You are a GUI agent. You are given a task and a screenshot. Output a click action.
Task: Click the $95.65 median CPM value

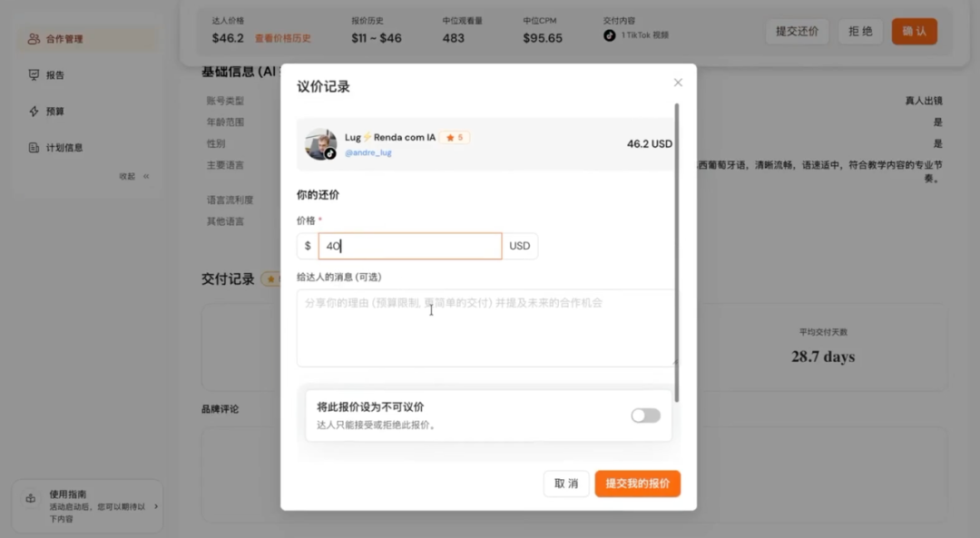[543, 38]
